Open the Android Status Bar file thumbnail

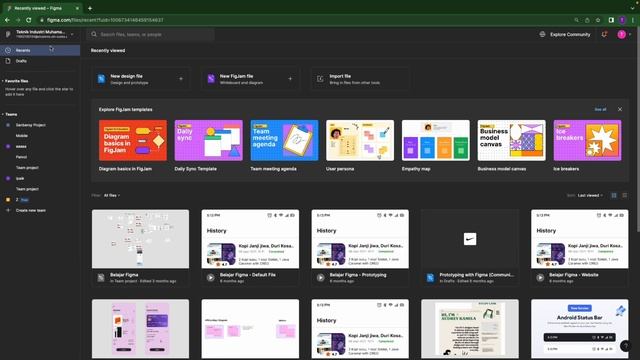[x=580, y=329]
